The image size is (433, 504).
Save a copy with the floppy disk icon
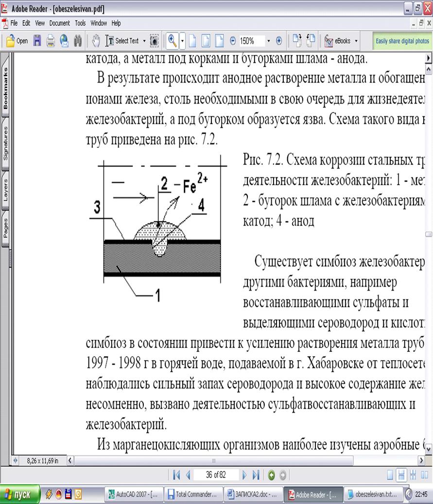pyautogui.click(x=37, y=41)
